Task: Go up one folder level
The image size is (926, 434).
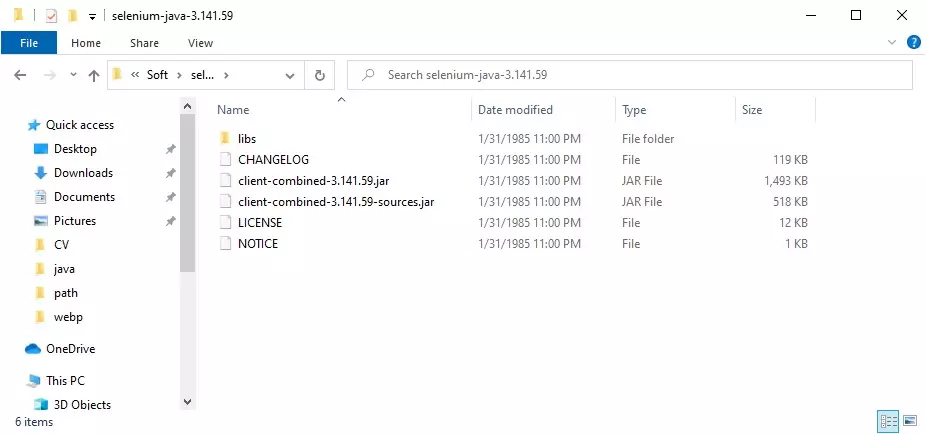Action: tap(93, 75)
